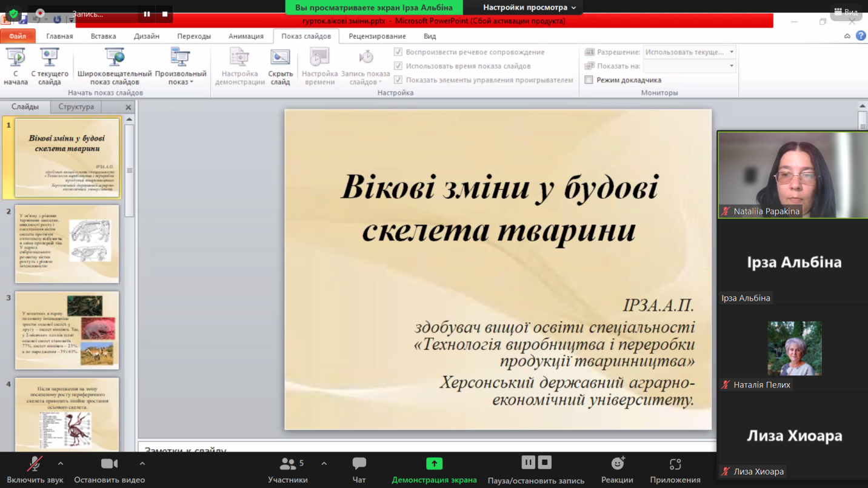Toggle 'Использовать время показа слайдов' checkbox
This screenshot has width=868, height=488.
click(398, 66)
